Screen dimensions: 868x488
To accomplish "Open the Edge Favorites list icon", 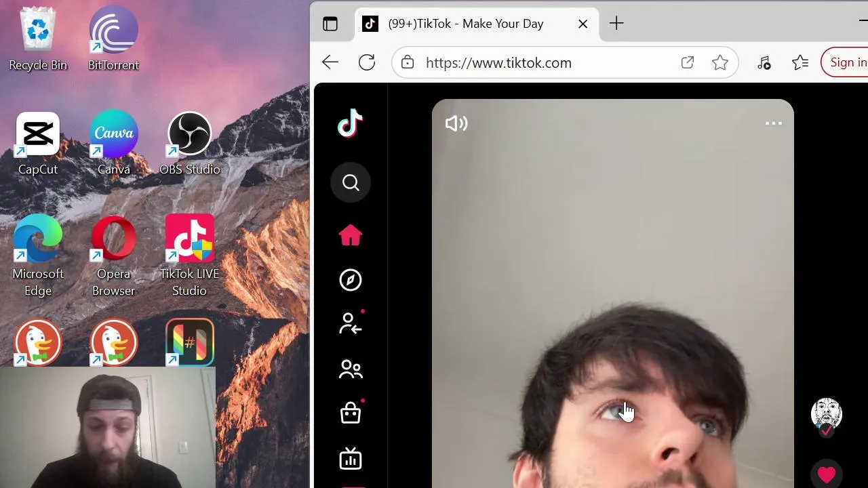I will (800, 63).
